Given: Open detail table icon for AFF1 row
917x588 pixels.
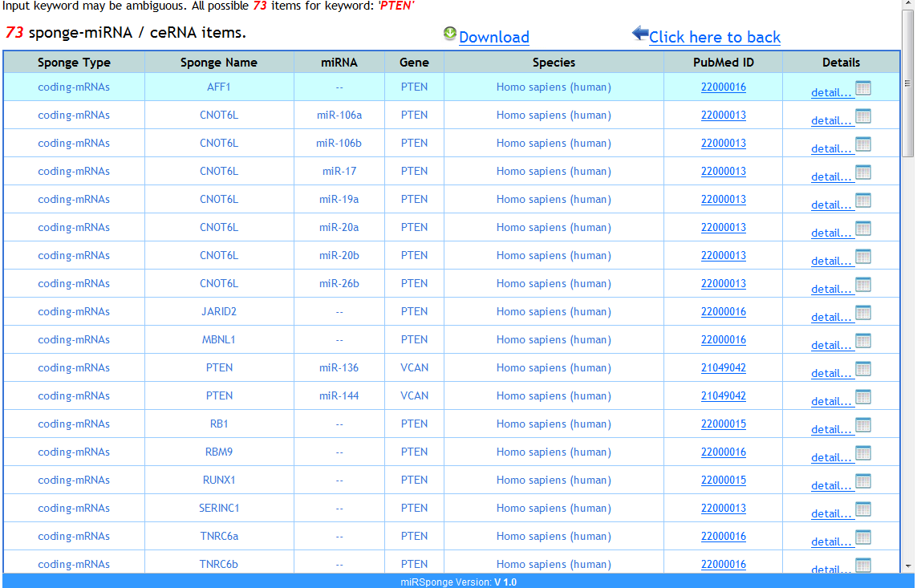Looking at the screenshot, I should tap(863, 88).
